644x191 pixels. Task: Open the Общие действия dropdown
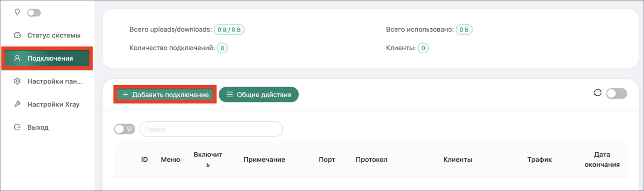(x=258, y=95)
